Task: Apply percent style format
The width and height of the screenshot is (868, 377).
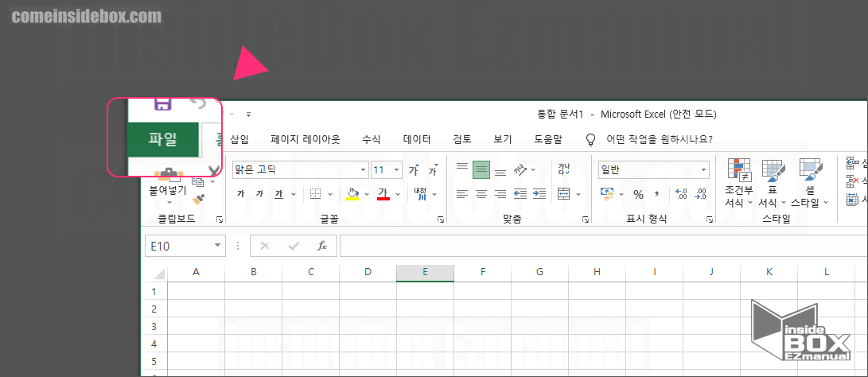Action: click(x=638, y=194)
